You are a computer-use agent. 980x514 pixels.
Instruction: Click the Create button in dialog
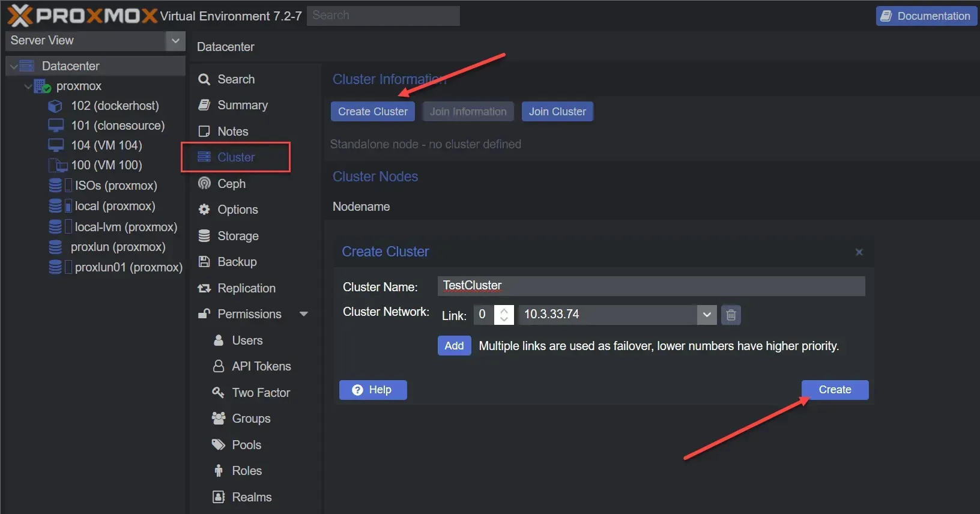coord(835,390)
